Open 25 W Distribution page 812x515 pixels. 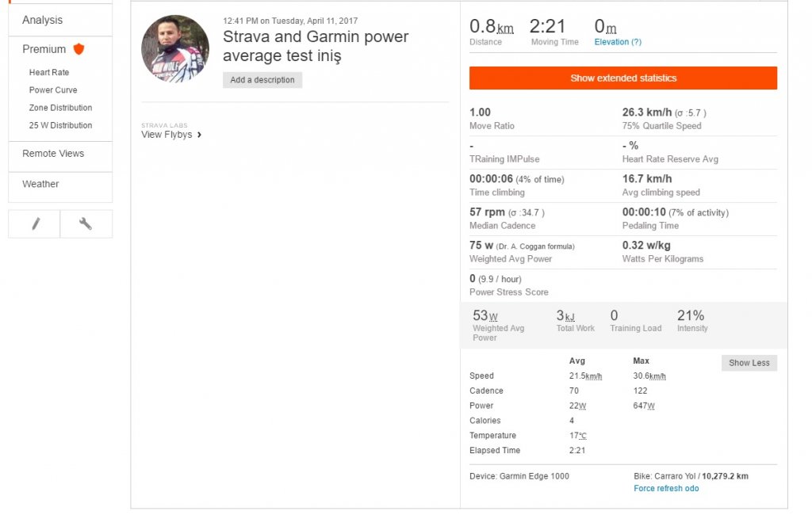pos(60,125)
